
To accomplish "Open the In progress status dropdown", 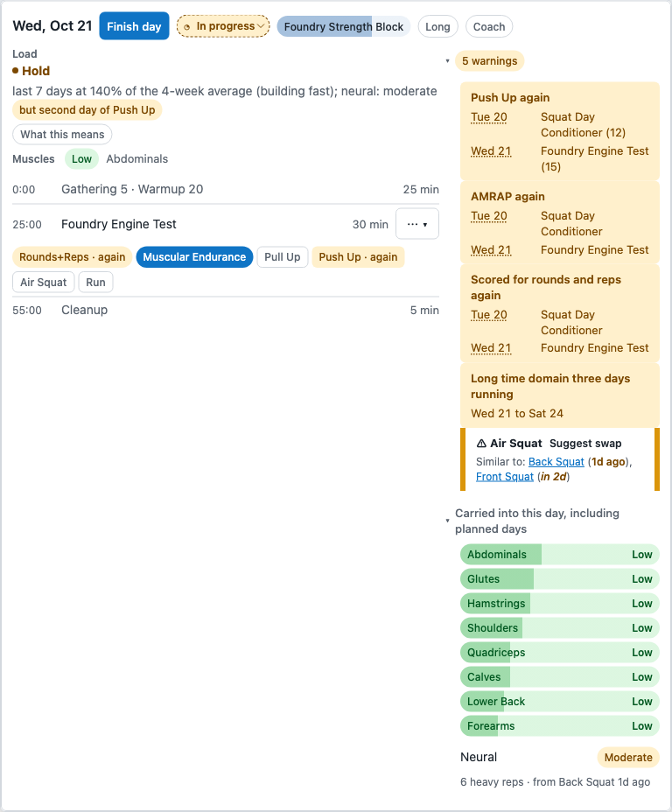I will coord(223,26).
